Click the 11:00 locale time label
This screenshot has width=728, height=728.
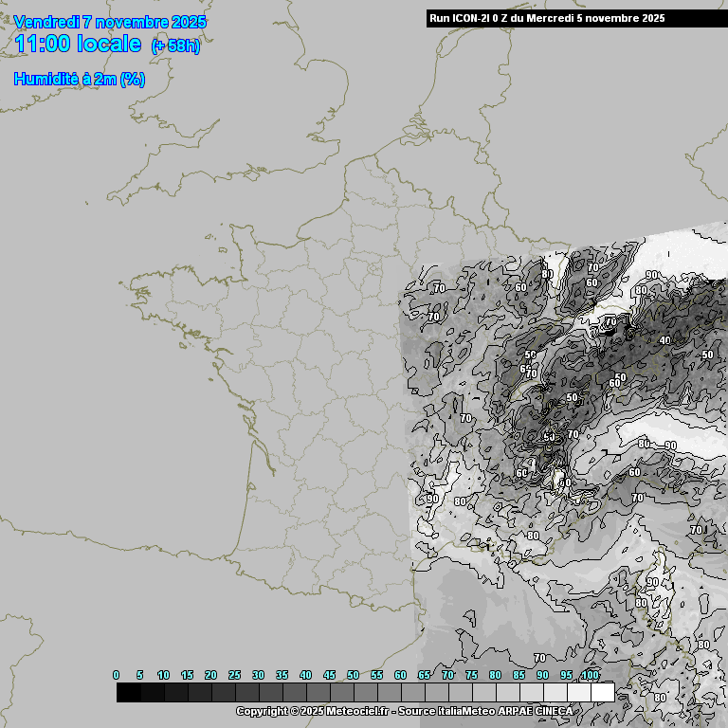click(x=78, y=45)
